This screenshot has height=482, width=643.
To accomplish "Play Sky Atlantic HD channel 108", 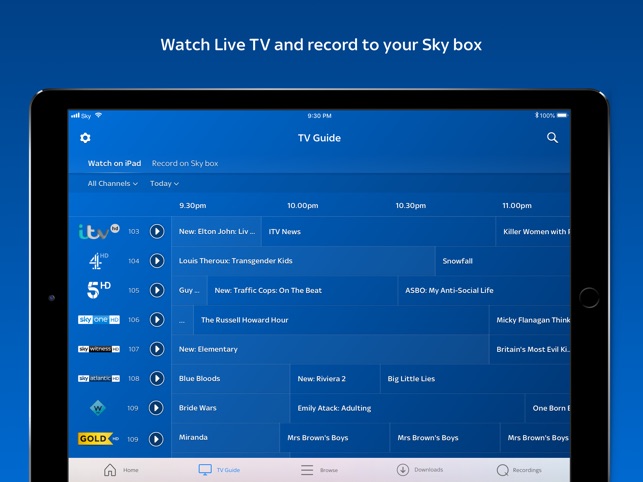I will (157, 378).
